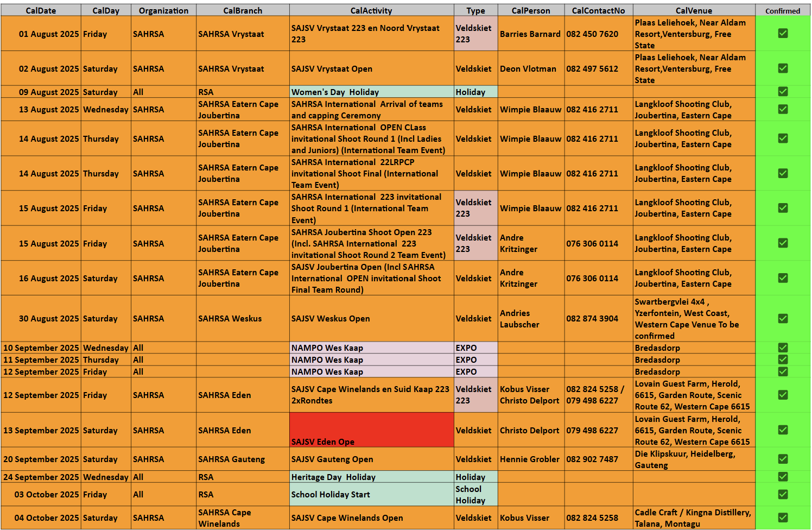Image resolution: width=812 pixels, height=530 pixels.
Task: Click the 'Deon Vlotman' person cell
Action: coord(531,68)
